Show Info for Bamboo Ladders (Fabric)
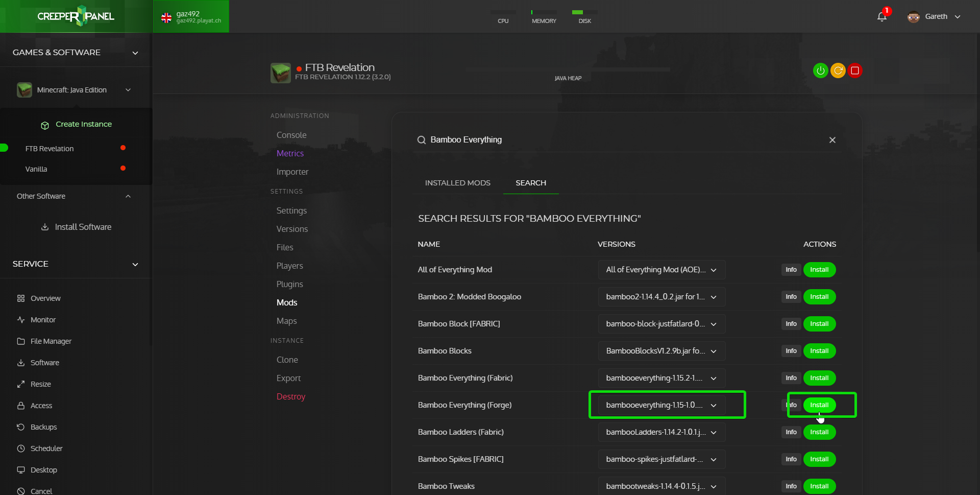 point(791,432)
